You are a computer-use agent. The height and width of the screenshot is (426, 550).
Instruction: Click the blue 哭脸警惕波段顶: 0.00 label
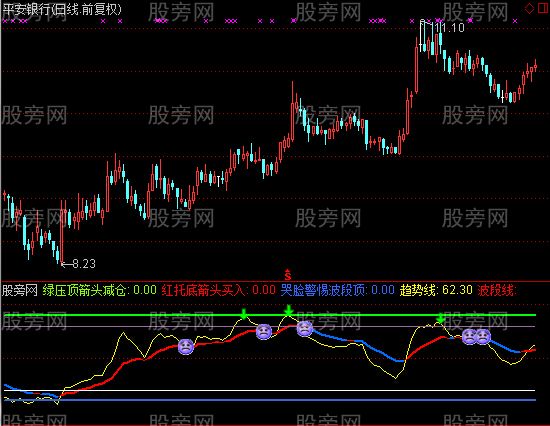pos(338,290)
